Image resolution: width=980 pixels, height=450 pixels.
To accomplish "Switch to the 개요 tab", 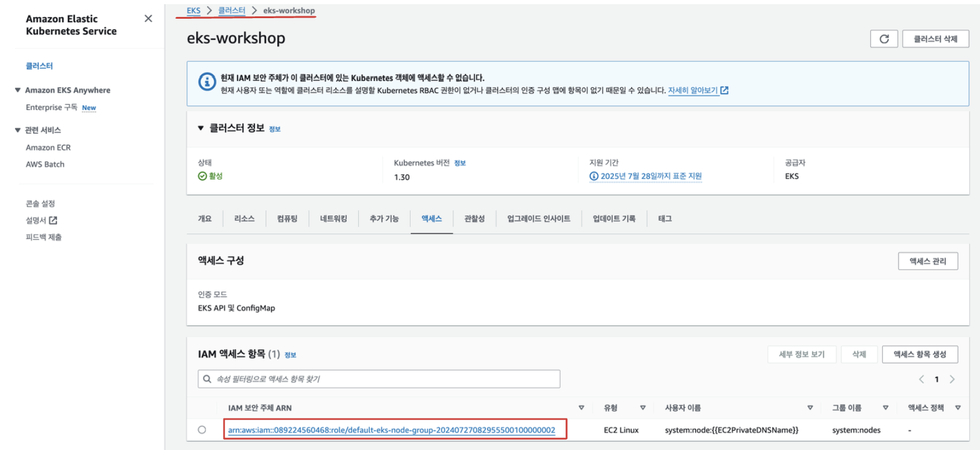I will [x=205, y=218].
